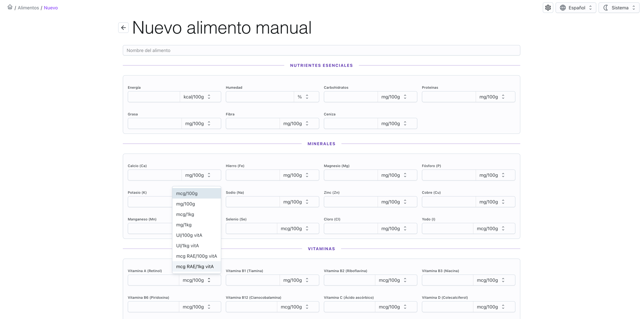This screenshot has width=644, height=319.
Task: Click the back arrow button
Action: point(123,28)
